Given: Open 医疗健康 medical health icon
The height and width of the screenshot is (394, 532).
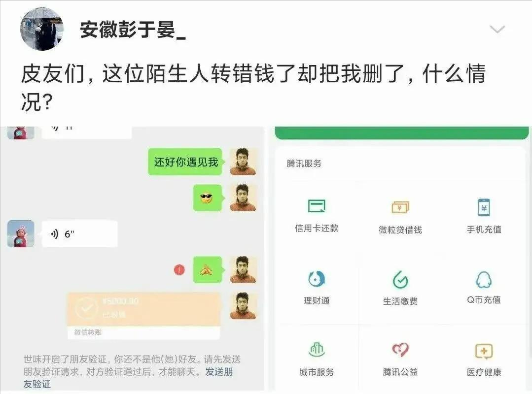Looking at the screenshot, I should [484, 351].
